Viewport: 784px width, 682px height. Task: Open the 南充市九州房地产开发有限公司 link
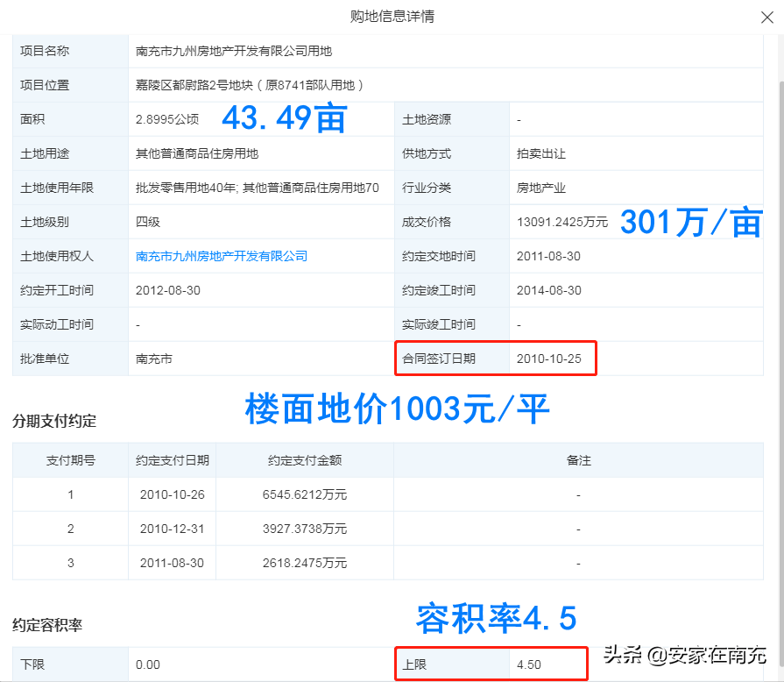[222, 256]
